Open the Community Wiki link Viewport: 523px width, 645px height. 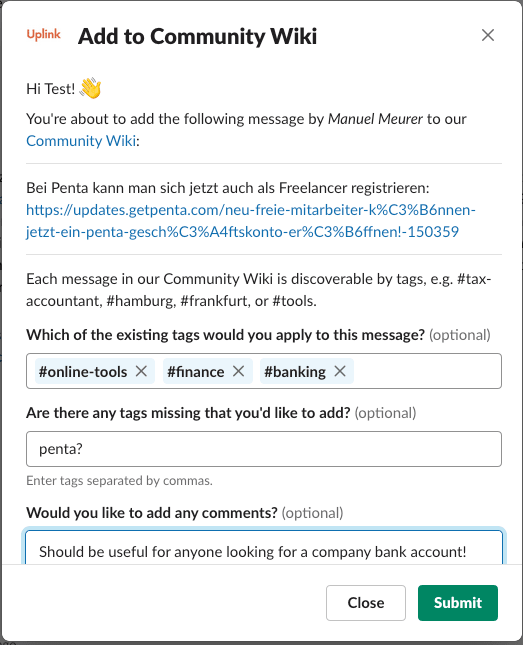[81, 141]
